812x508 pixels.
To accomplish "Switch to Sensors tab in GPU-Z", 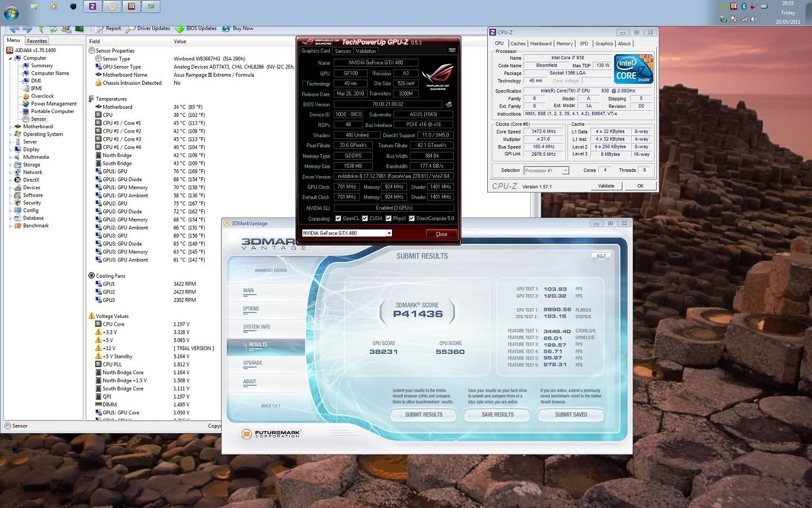I will click(x=343, y=51).
